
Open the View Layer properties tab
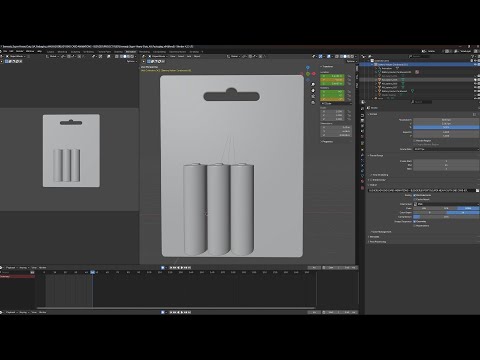(362, 126)
